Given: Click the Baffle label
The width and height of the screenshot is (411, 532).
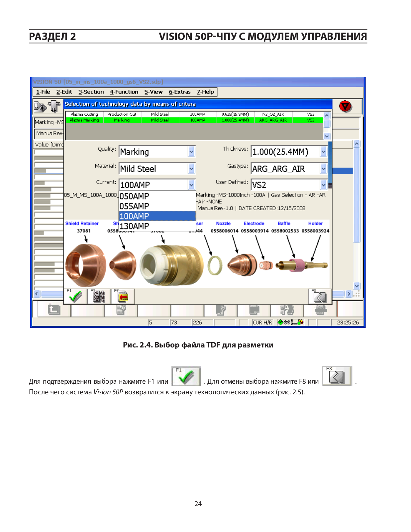Looking at the screenshot, I should point(284,223).
